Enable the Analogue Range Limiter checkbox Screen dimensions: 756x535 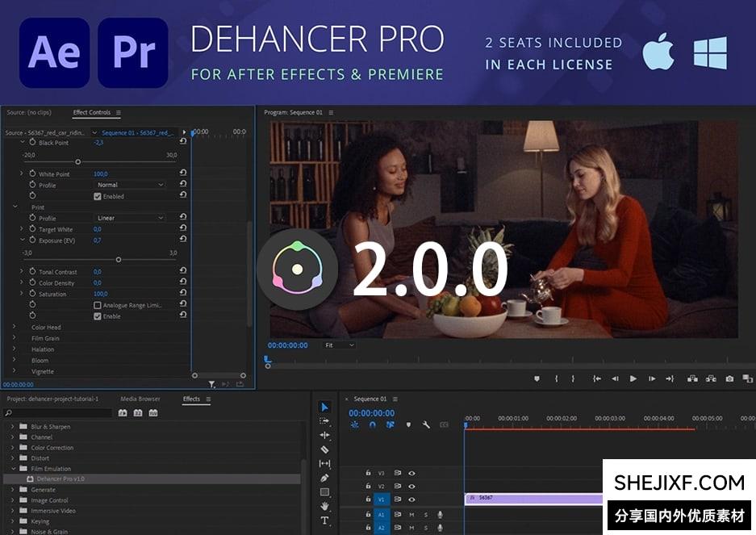(98, 306)
